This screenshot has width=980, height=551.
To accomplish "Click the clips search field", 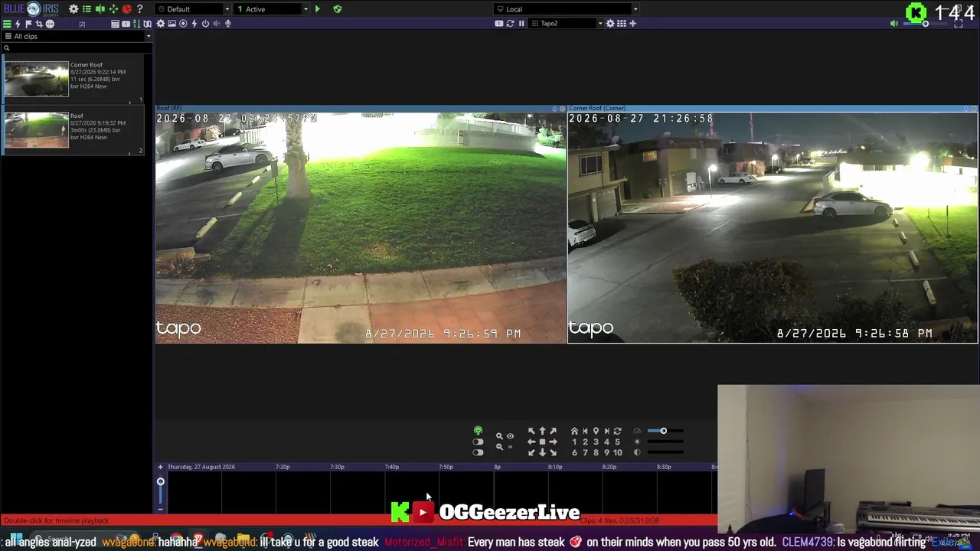I will (x=77, y=47).
